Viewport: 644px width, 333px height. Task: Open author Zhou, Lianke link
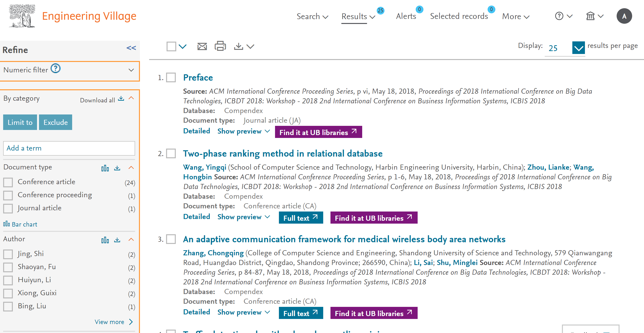[x=548, y=167]
